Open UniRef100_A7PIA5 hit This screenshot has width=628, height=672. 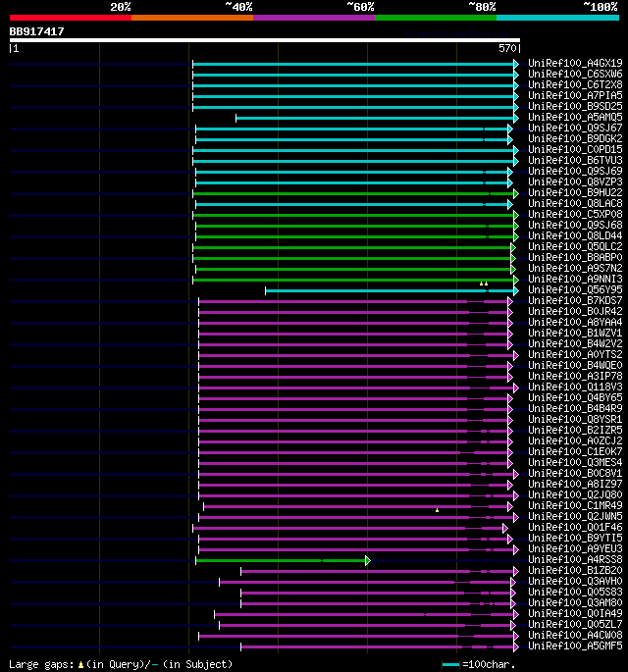point(575,95)
